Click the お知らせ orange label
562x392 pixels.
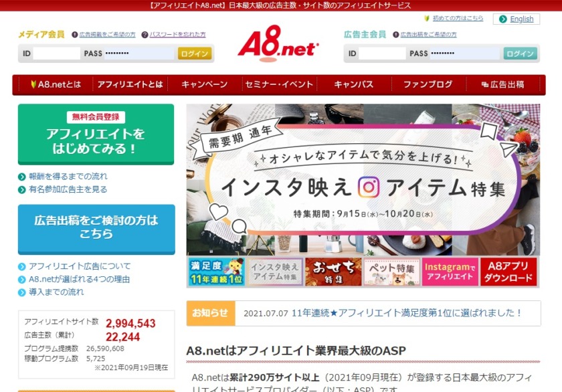click(x=211, y=313)
